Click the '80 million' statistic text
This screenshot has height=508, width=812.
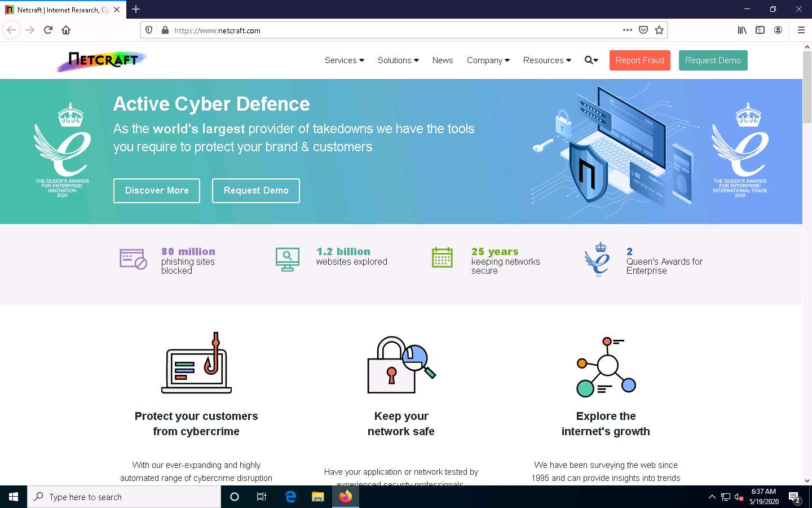click(x=188, y=252)
